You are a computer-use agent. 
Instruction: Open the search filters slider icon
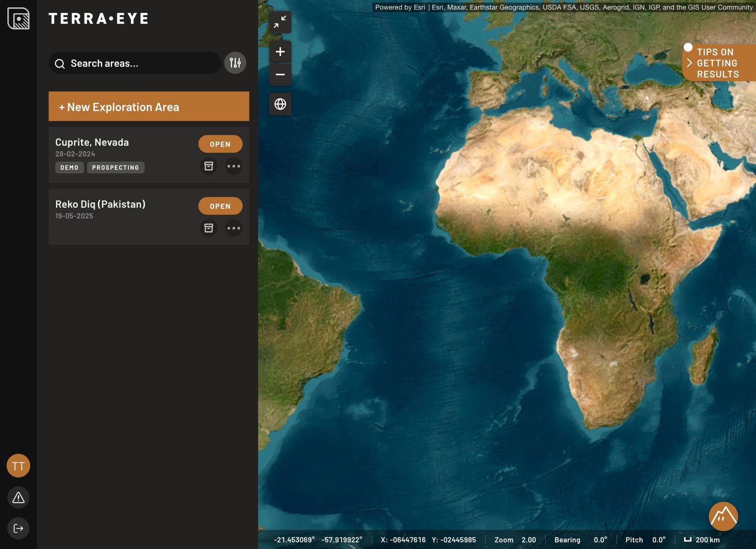tap(235, 63)
